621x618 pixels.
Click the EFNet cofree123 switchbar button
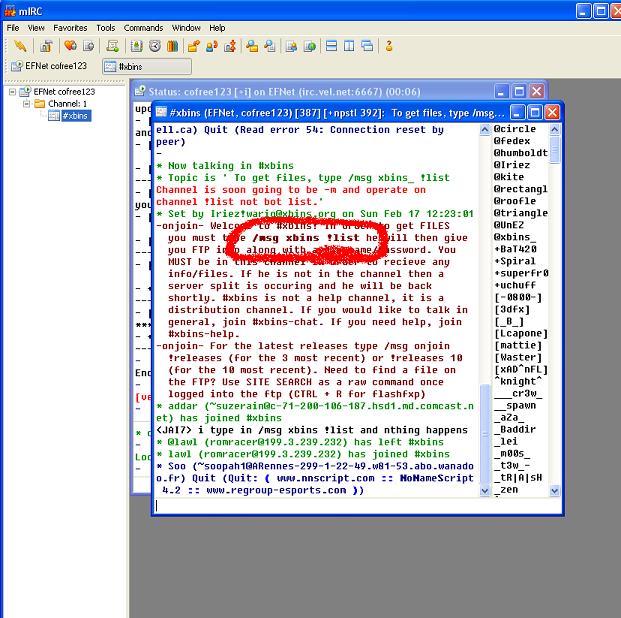tap(49, 66)
